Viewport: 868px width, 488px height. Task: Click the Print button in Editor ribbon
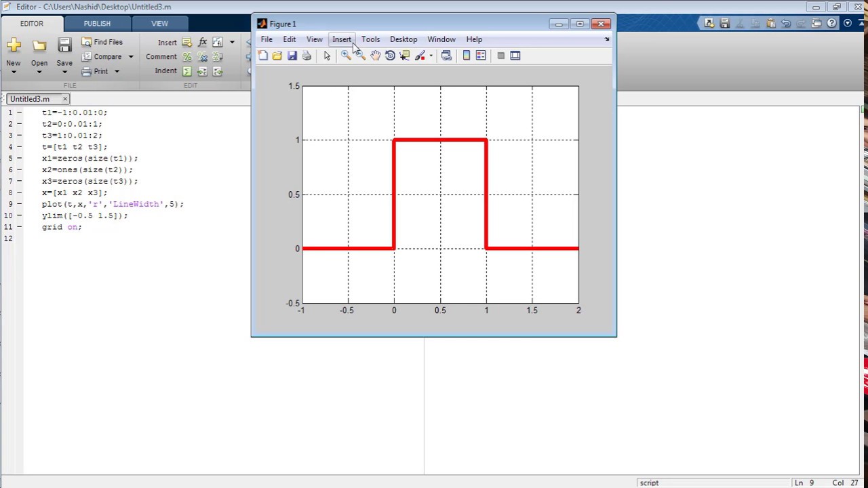click(96, 71)
